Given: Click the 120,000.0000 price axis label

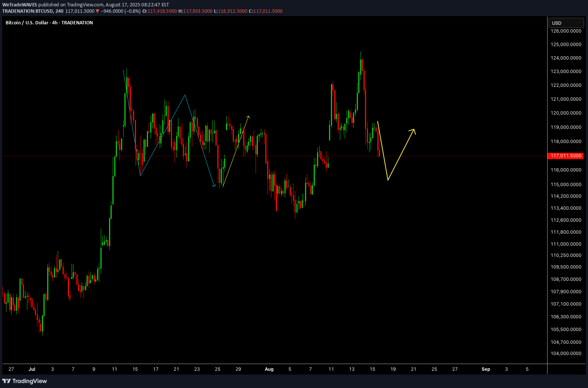Looking at the screenshot, I should pos(566,113).
